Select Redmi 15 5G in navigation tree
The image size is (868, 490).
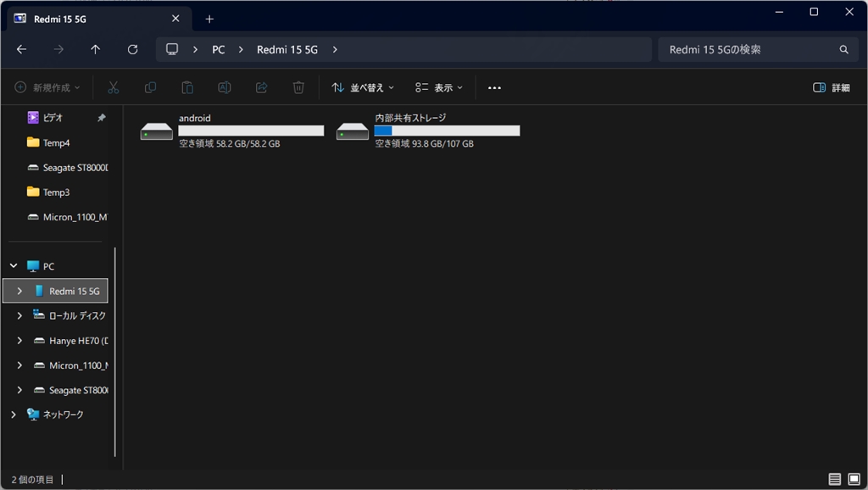tap(55, 291)
